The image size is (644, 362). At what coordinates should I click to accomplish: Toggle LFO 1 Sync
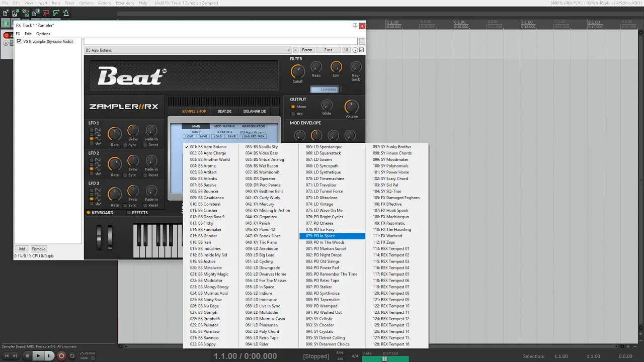click(x=125, y=145)
